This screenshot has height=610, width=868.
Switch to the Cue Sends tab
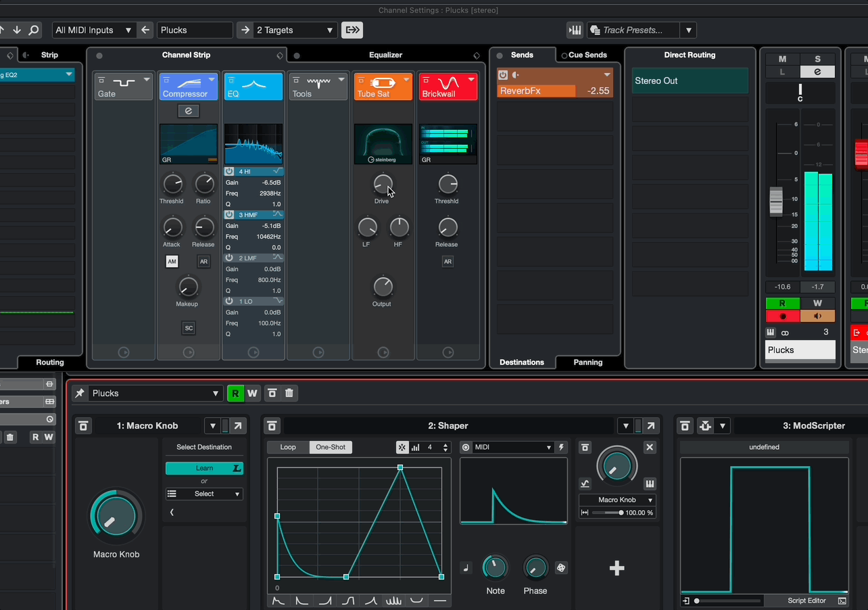pyautogui.click(x=587, y=55)
